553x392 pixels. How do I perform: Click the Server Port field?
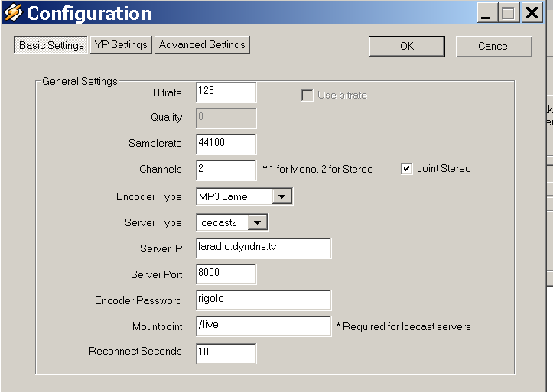click(226, 274)
